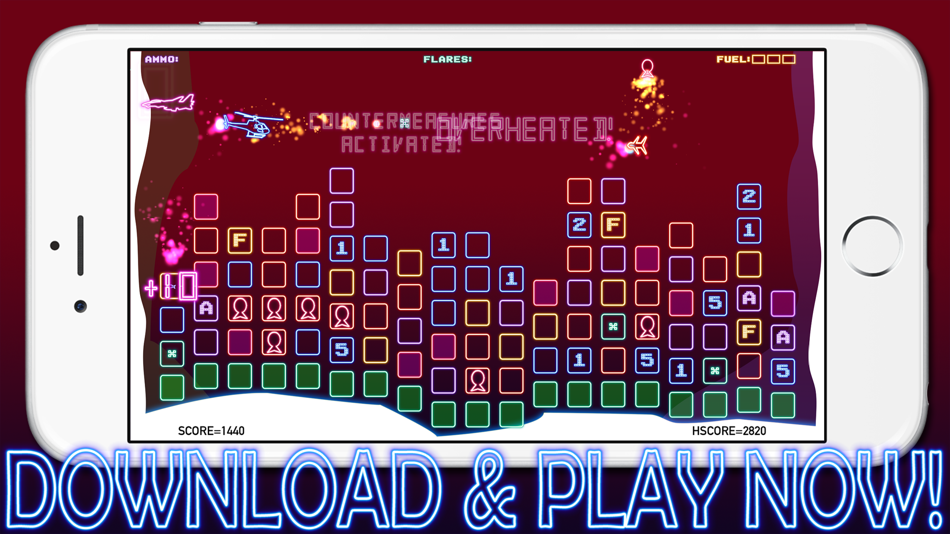Tap the COUNTERMEASURES ACTIVATED! message
Image resolution: width=950 pixels, height=534 pixels.
click(x=405, y=133)
